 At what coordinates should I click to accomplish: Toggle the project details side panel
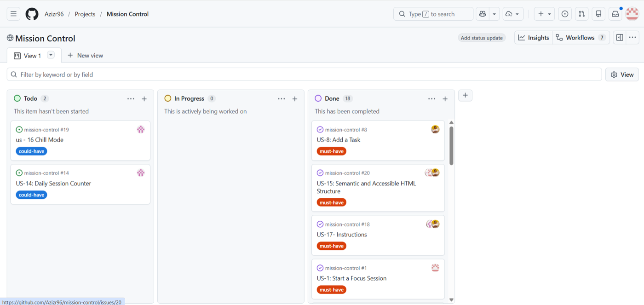620,38
